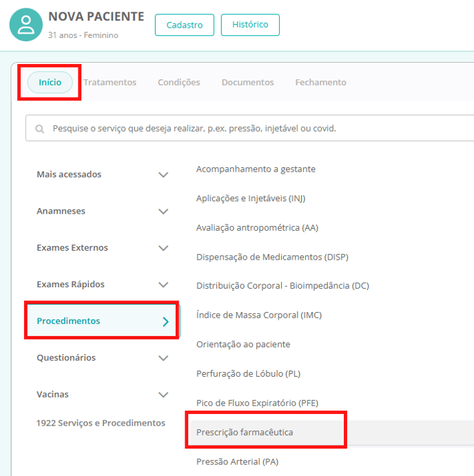Click the Procedimentos arrow icon

pos(165,322)
